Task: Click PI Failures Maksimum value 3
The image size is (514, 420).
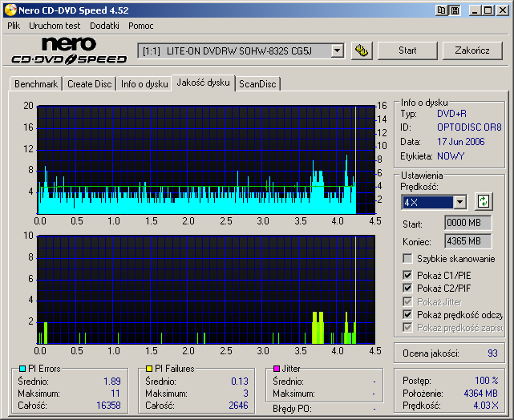Action: coord(246,393)
